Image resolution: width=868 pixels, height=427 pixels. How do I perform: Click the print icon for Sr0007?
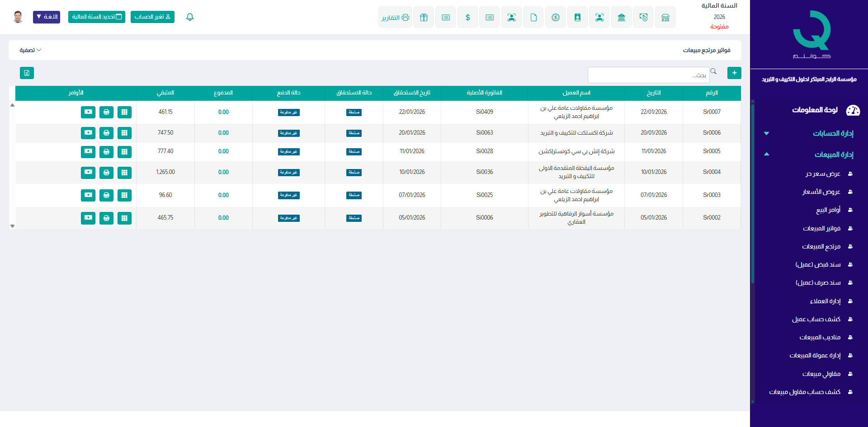(x=106, y=112)
